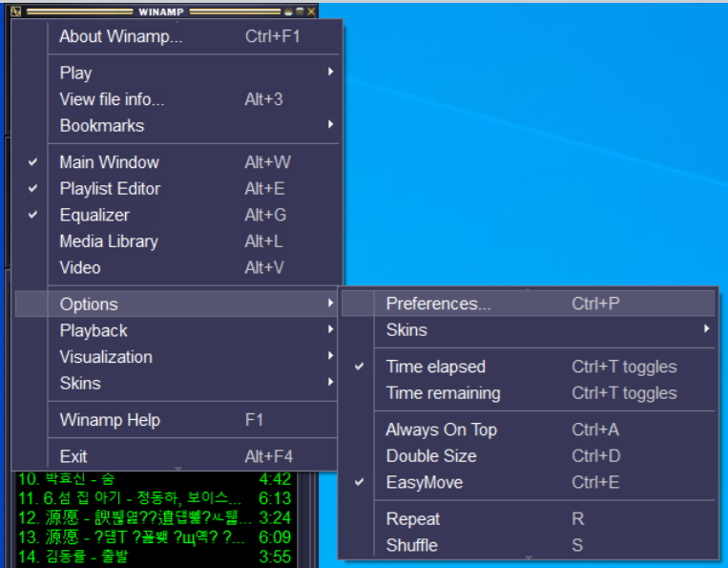Close Winamp via titlebar X
The width and height of the screenshot is (728, 568).
(311, 11)
